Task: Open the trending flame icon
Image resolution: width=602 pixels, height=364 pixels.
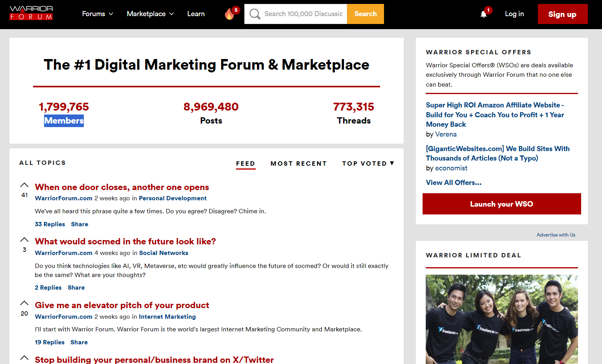Action: pyautogui.click(x=230, y=14)
